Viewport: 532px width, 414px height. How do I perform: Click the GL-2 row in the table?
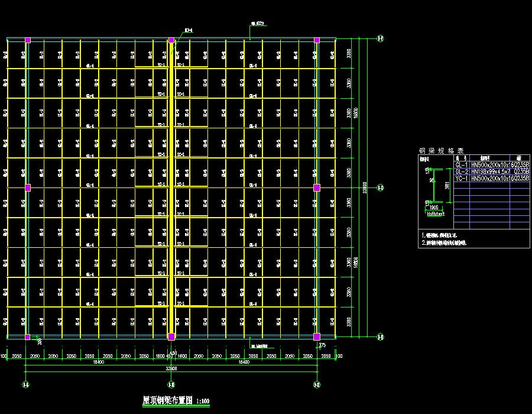[491, 172]
